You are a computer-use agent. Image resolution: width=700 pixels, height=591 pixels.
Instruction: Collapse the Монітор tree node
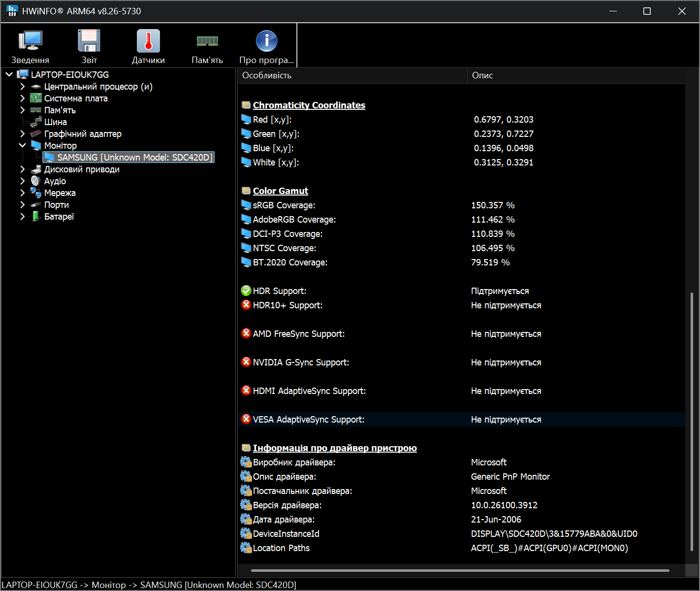pyautogui.click(x=22, y=145)
